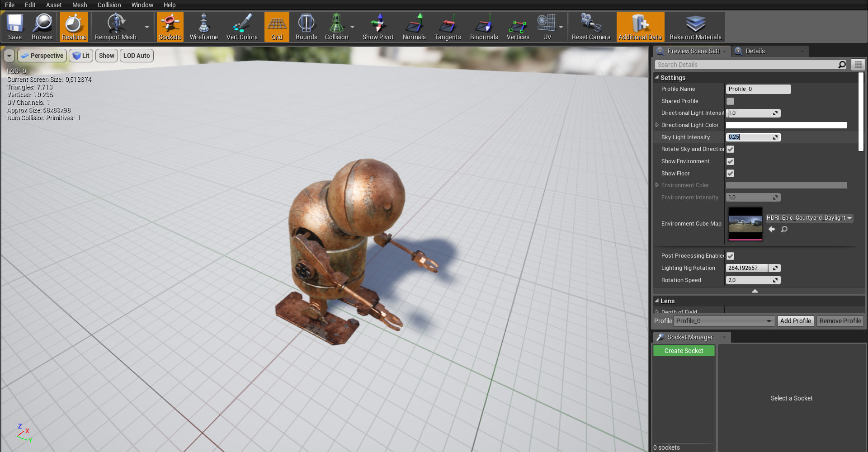Image resolution: width=868 pixels, height=452 pixels.
Task: Open Collision options dropdown arrow
Action: [353, 27]
